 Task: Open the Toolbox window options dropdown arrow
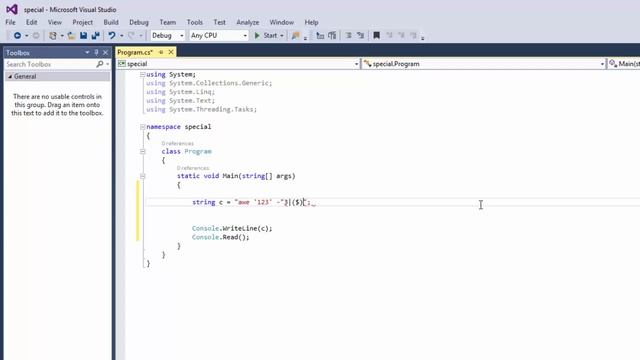point(87,52)
